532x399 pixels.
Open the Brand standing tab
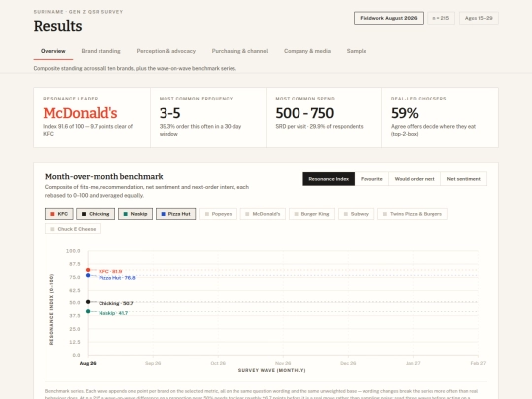coord(101,51)
